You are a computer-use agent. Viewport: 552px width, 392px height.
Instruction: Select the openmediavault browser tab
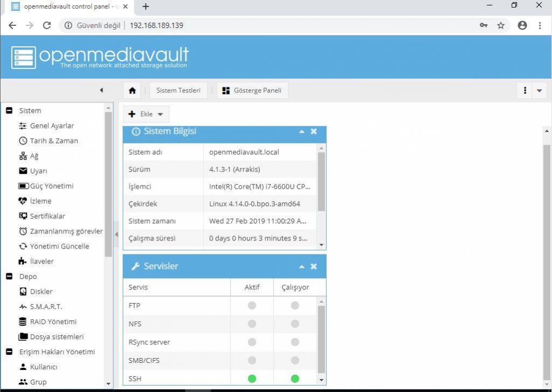pyautogui.click(x=70, y=6)
